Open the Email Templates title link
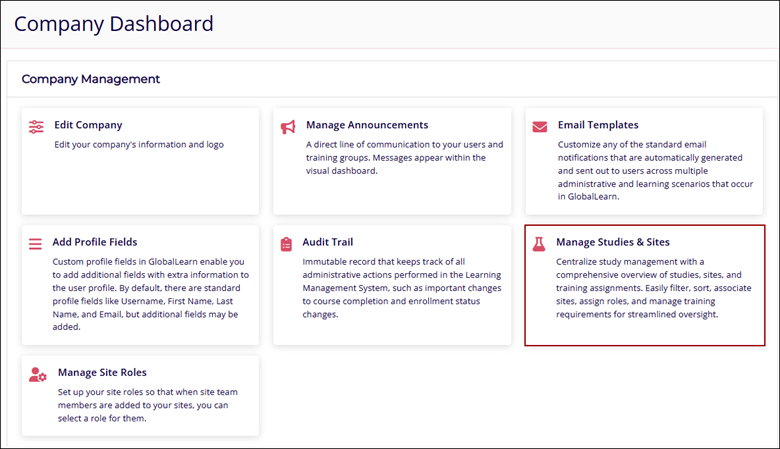The height and width of the screenshot is (449, 780). pyautogui.click(x=598, y=125)
